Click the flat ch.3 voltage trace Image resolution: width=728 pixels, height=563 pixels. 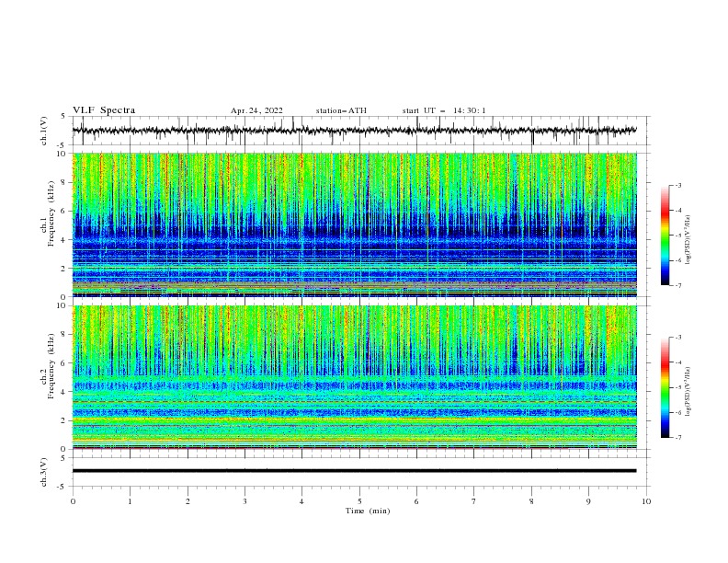[x=354, y=471]
